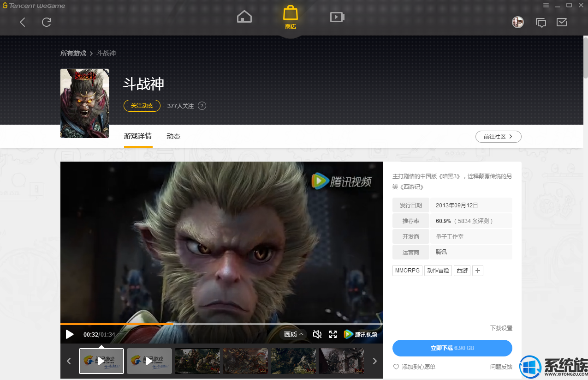
Task: Open the WeGame home page icon
Action: pos(244,17)
